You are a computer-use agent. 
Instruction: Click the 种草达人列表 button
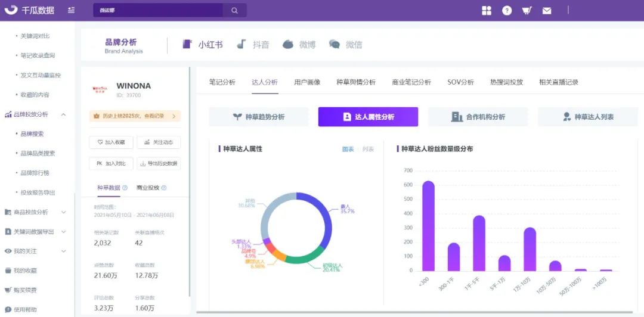pos(588,117)
